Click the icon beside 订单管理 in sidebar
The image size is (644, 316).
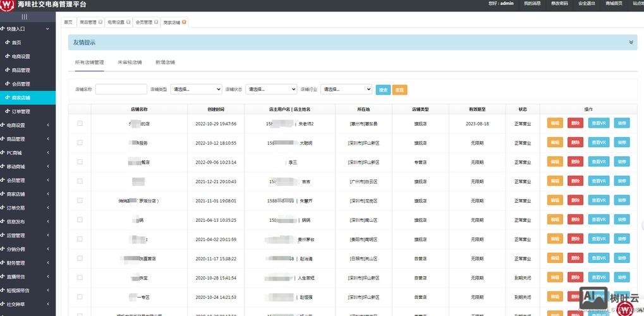tap(7, 111)
